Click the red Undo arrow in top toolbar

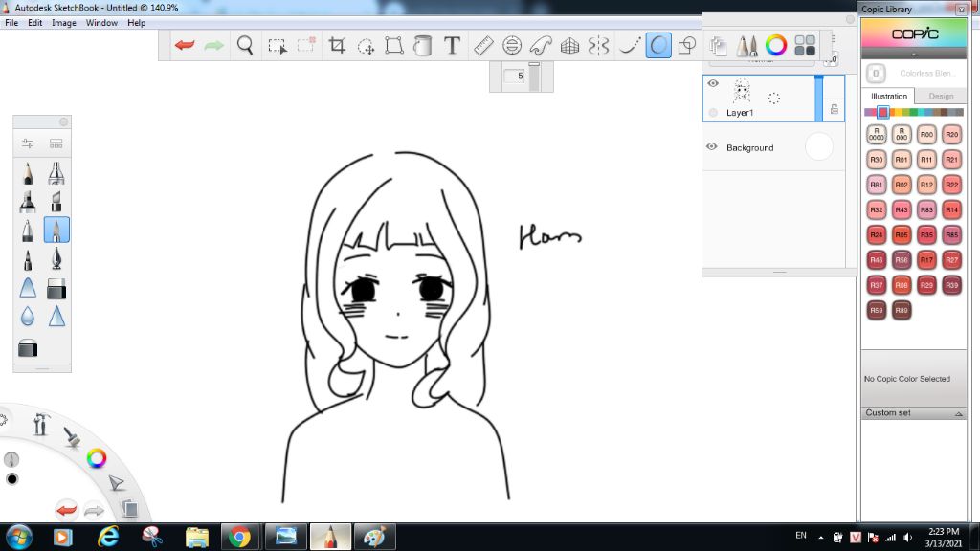click(185, 45)
